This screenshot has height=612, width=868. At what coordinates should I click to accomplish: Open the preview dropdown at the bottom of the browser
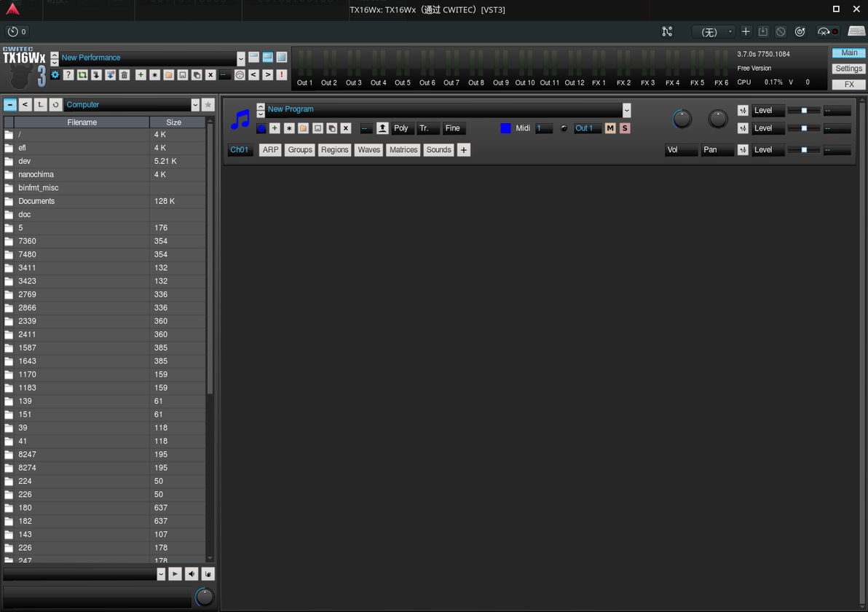click(161, 574)
